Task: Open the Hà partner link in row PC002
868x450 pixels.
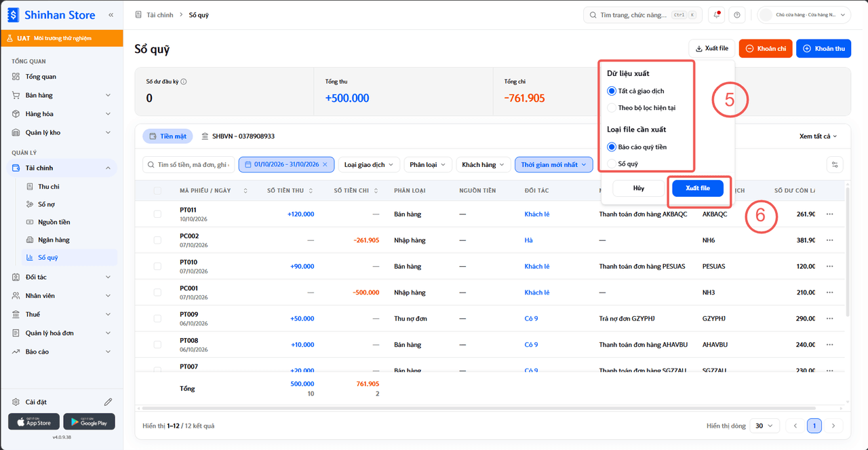Action: [529, 240]
